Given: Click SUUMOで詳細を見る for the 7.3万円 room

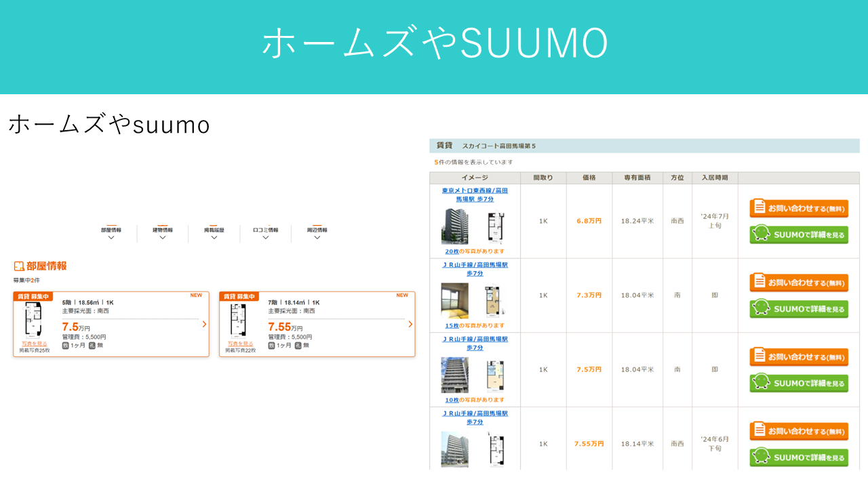Looking at the screenshot, I should (x=799, y=308).
